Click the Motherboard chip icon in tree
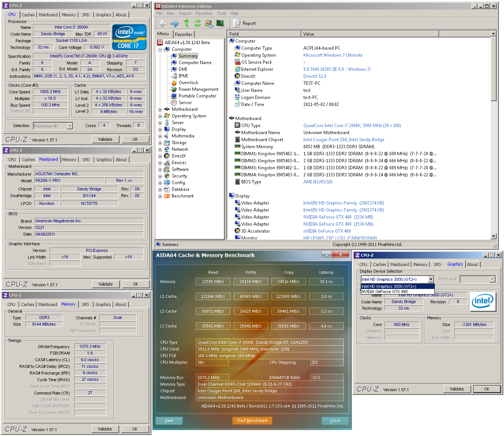 (x=167, y=109)
